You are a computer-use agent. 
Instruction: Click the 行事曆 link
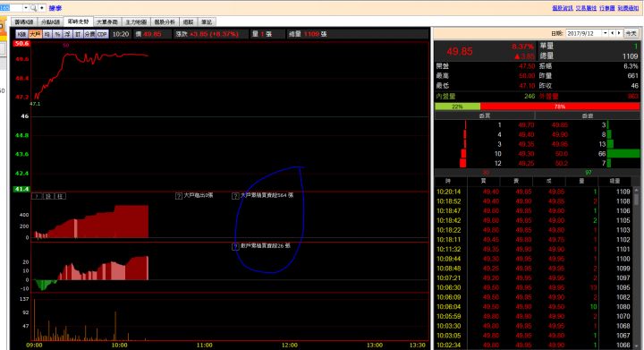[607, 8]
